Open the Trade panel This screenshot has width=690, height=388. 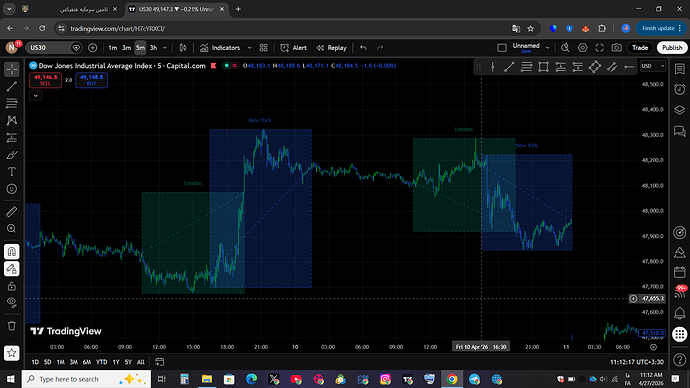coord(640,48)
